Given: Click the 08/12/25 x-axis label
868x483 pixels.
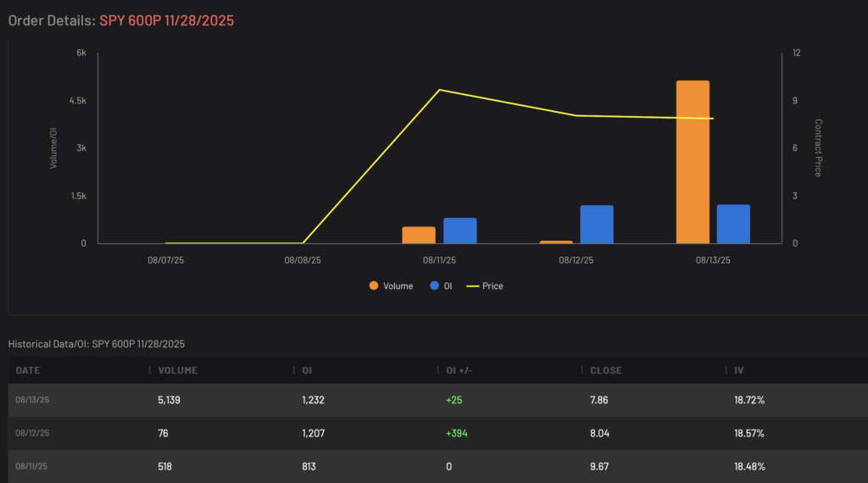Looking at the screenshot, I should click(576, 260).
